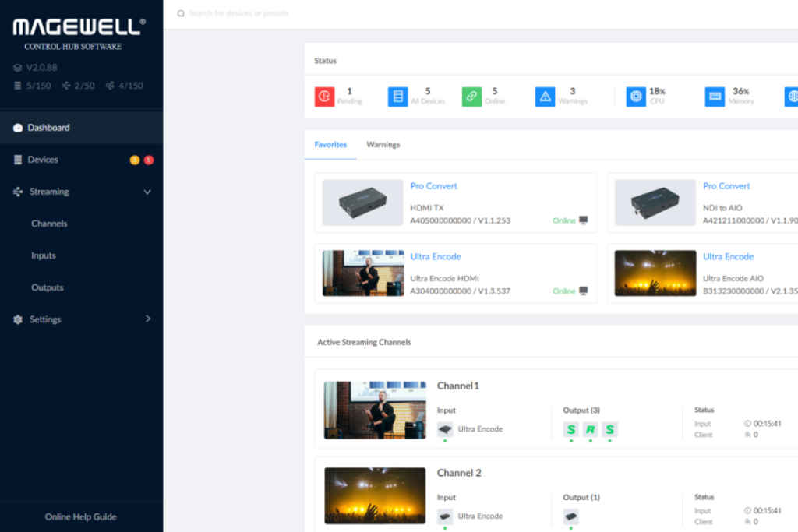
Task: Click Channel 2 status time 00:15:41
Action: (x=767, y=511)
